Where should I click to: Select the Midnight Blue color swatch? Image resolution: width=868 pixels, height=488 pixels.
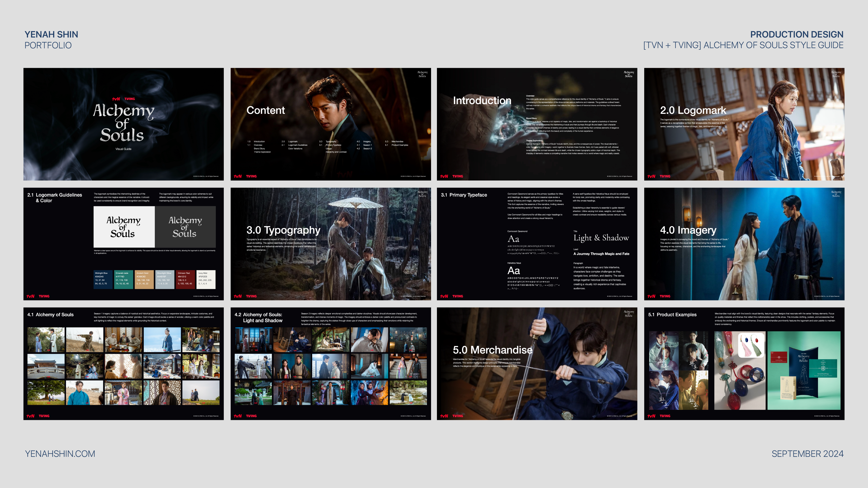[x=103, y=279]
